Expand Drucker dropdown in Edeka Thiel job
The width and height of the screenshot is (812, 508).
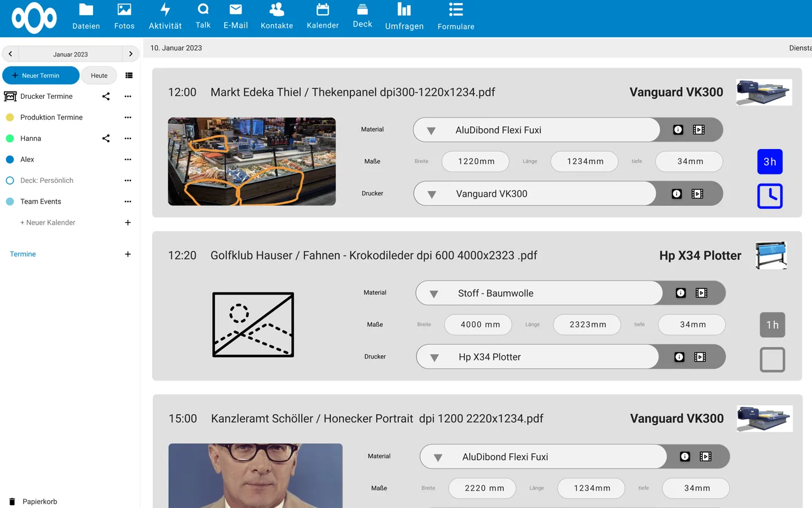(x=432, y=194)
